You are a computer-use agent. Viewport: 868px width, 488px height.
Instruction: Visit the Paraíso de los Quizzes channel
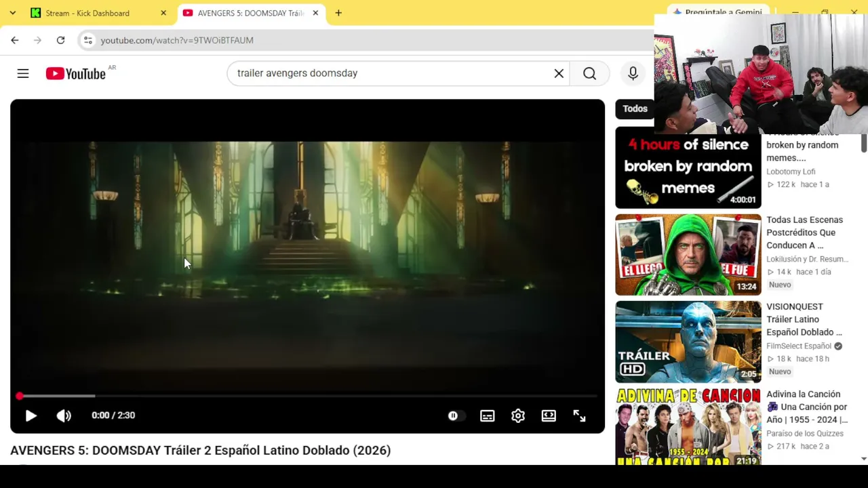click(805, 433)
